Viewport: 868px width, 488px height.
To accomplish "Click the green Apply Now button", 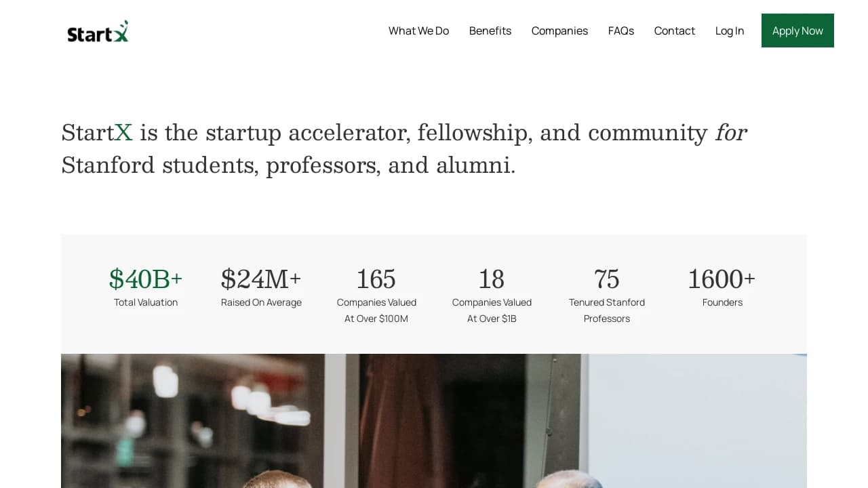I will click(x=797, y=30).
